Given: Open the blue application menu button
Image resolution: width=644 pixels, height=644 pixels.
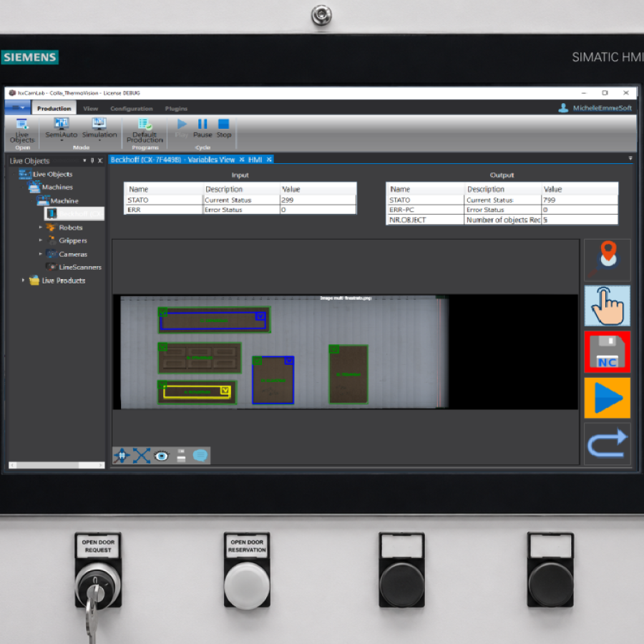Looking at the screenshot, I should click(18, 108).
